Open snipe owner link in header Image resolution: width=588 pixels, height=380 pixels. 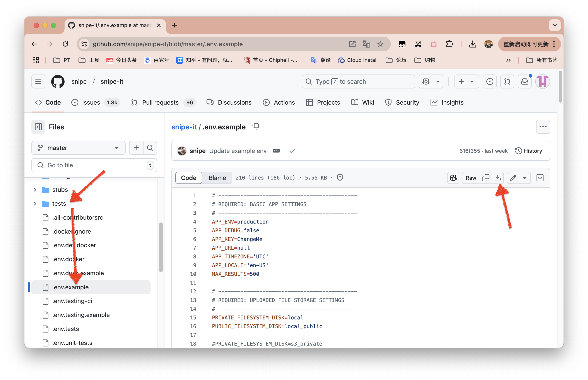coord(79,81)
